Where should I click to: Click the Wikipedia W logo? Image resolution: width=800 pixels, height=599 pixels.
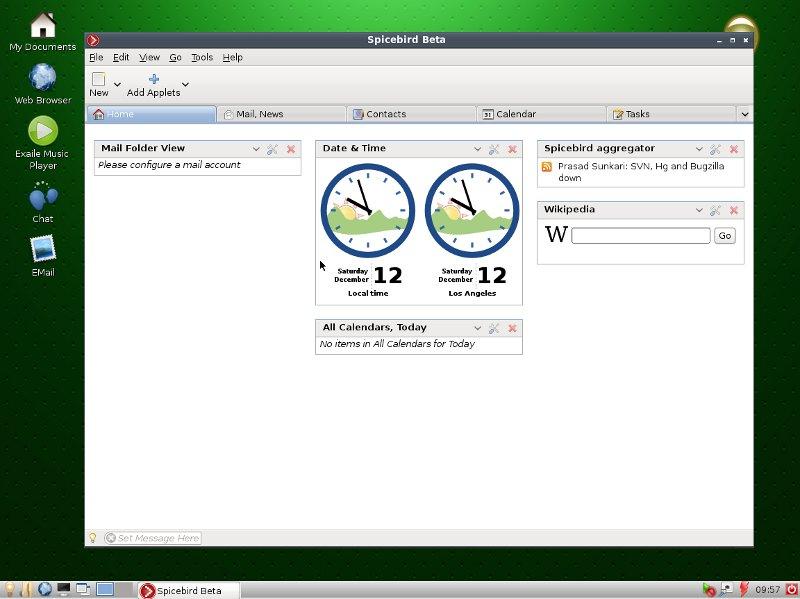(x=556, y=234)
